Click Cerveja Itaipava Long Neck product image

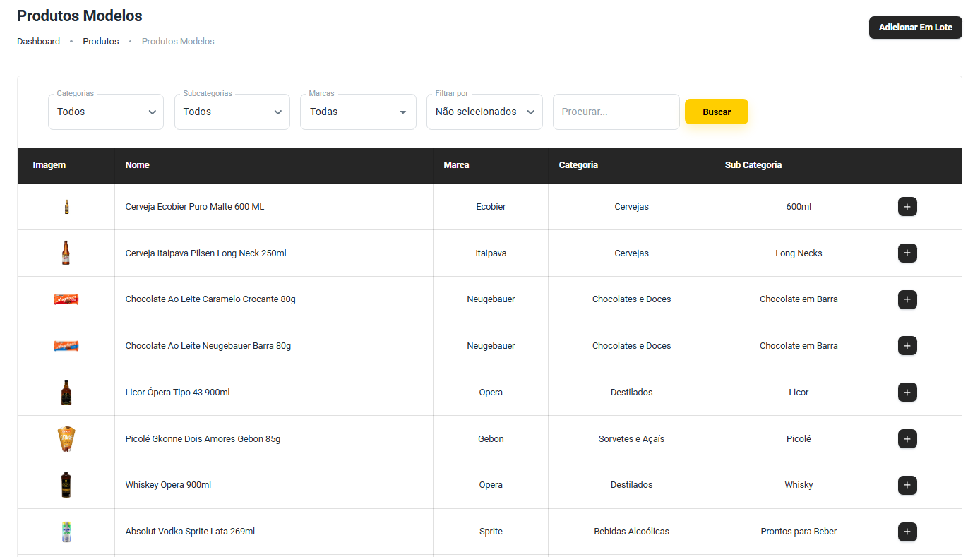(x=66, y=253)
